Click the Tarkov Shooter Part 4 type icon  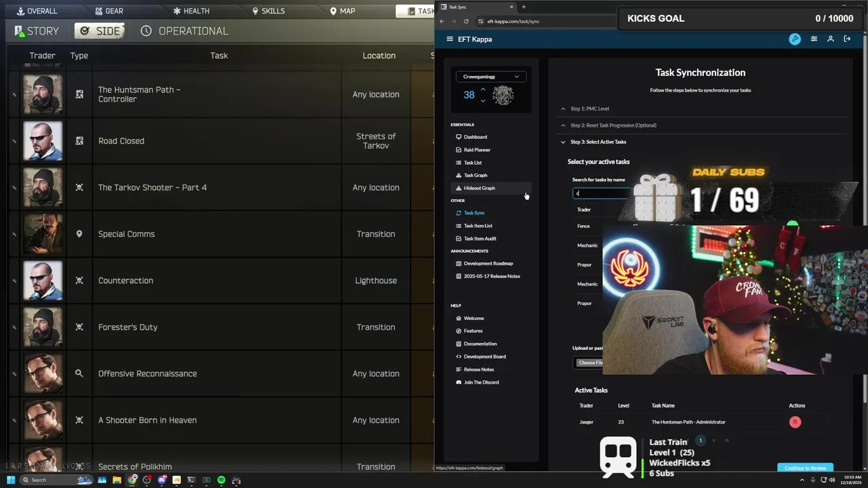79,187
